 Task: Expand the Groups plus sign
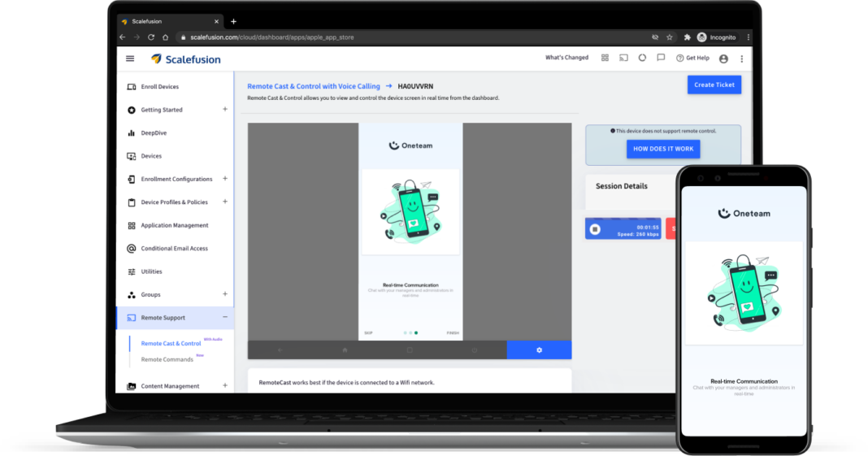coord(225,294)
